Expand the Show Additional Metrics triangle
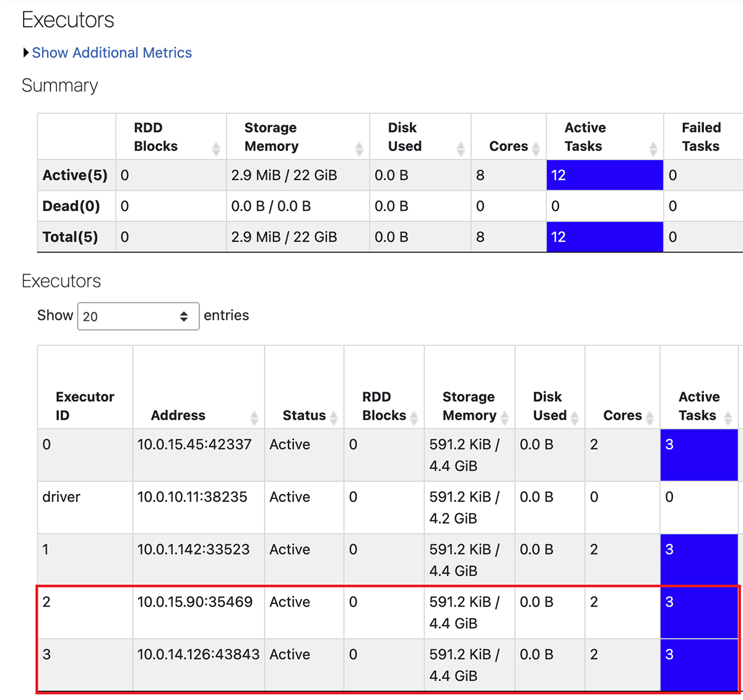The height and width of the screenshot is (700, 743). 26,53
